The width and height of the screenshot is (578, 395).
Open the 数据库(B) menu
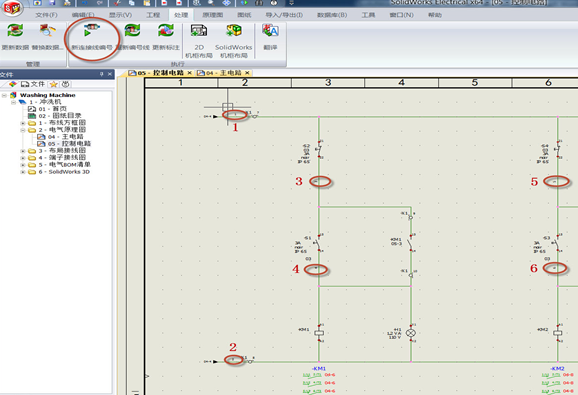tap(332, 15)
